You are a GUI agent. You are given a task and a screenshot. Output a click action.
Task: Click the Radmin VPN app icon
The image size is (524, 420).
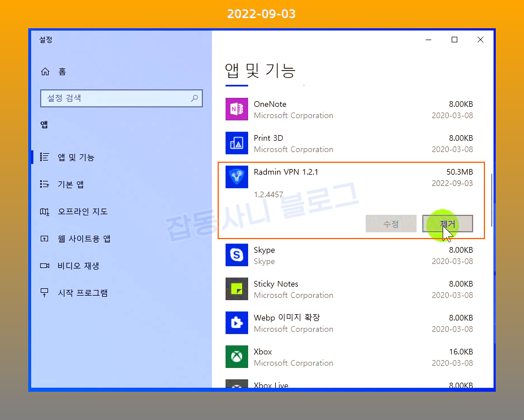[x=237, y=177]
